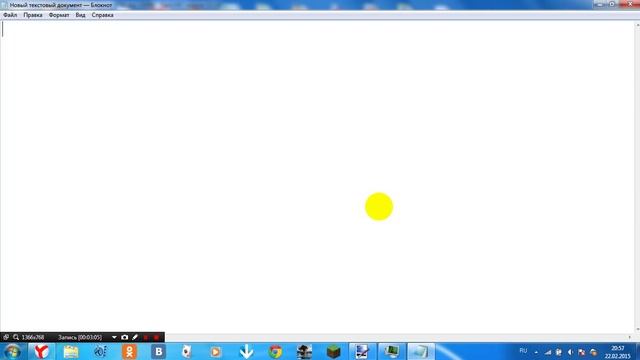Switch the RU keyboard language indicator
Screen dimensions: 640x360
(523, 351)
